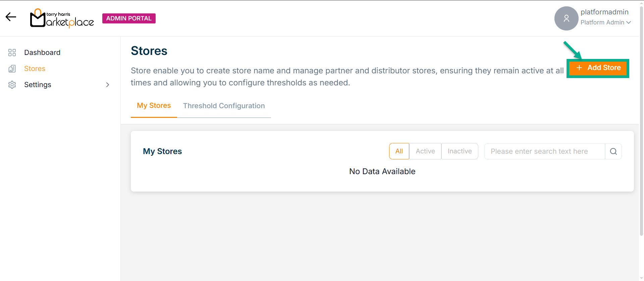The height and width of the screenshot is (281, 644).
Task: Click the user avatar icon
Action: 566,18
